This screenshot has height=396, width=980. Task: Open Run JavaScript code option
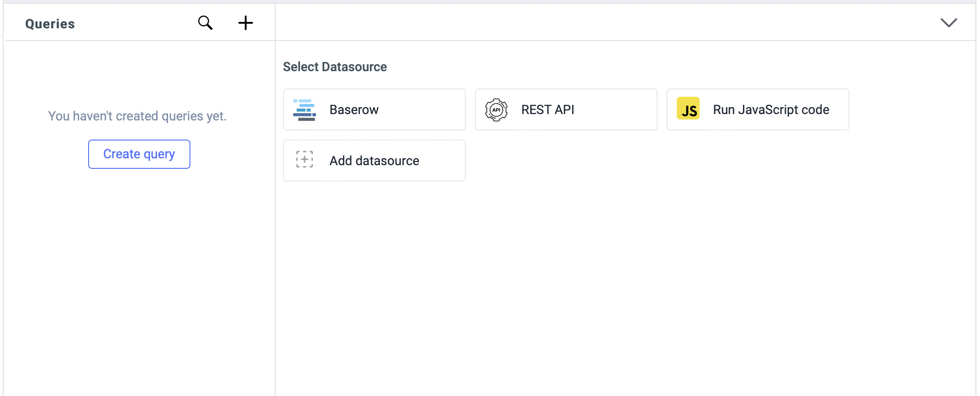pyautogui.click(x=758, y=109)
